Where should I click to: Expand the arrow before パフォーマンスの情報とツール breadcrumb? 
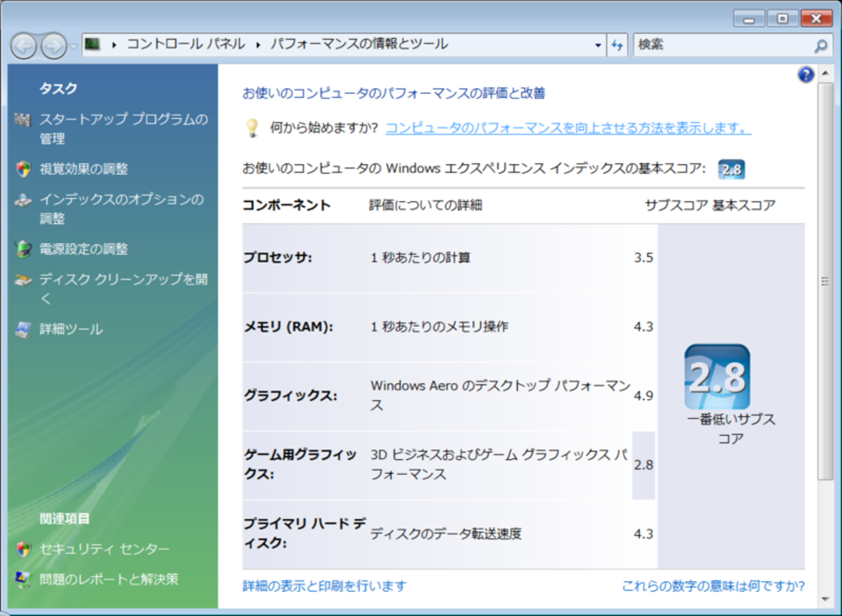pyautogui.click(x=258, y=45)
